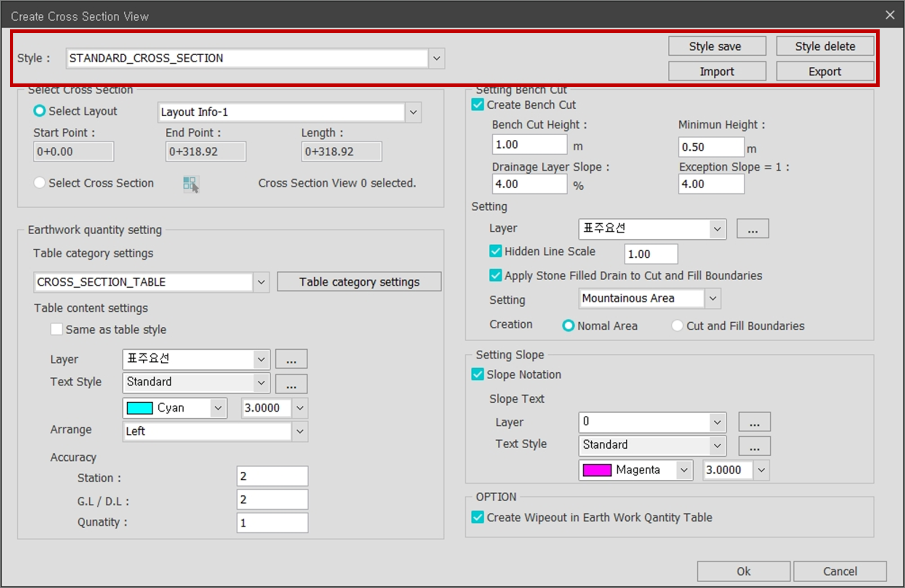Click the Export button
The image size is (905, 588).
pyautogui.click(x=824, y=71)
